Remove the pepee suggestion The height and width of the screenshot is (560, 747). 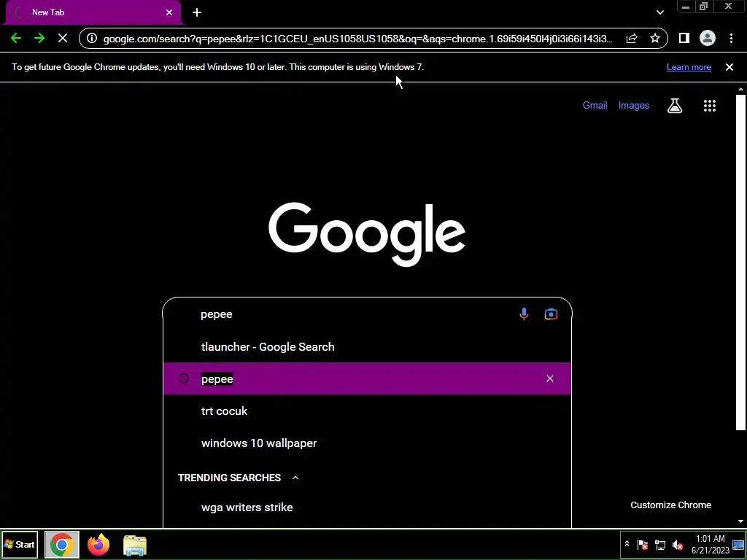(550, 378)
